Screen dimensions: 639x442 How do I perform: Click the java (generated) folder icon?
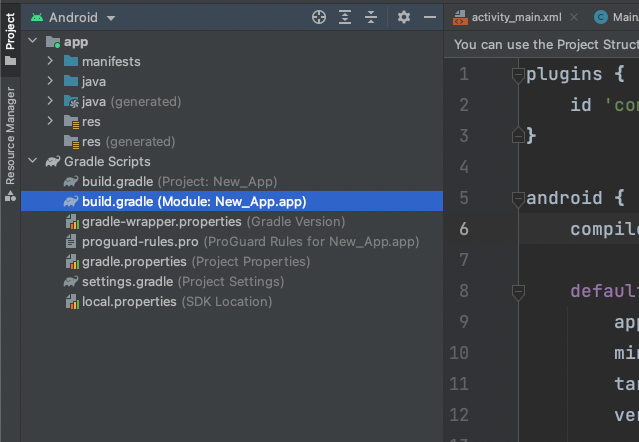71,101
